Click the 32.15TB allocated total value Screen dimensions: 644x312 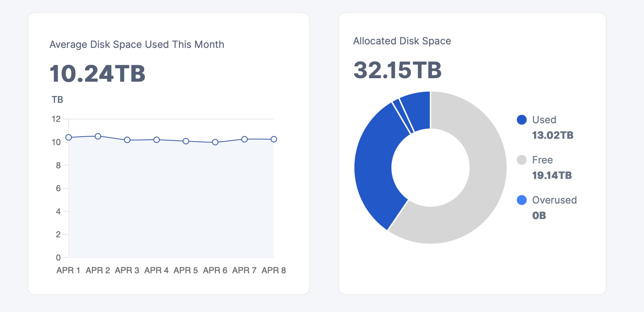[397, 70]
